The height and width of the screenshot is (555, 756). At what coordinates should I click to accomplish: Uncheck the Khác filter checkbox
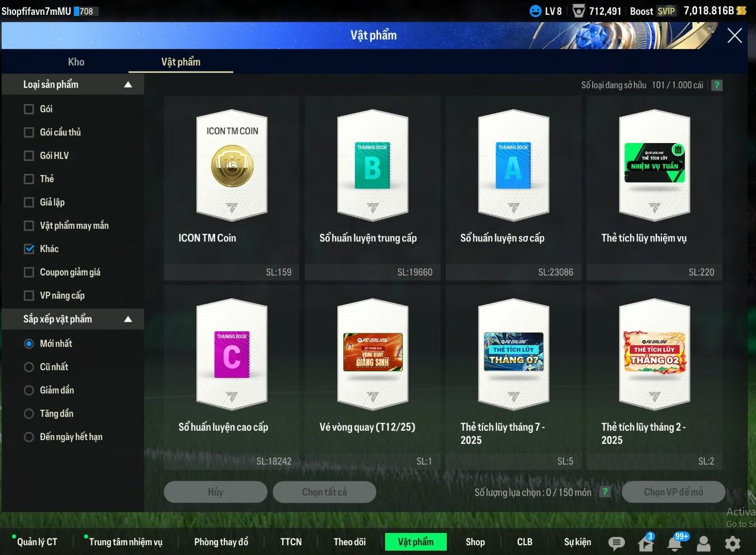coord(29,249)
